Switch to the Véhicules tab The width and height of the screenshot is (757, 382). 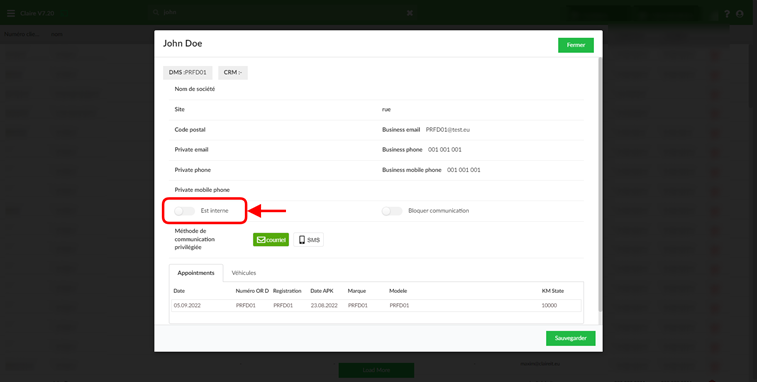click(x=244, y=273)
